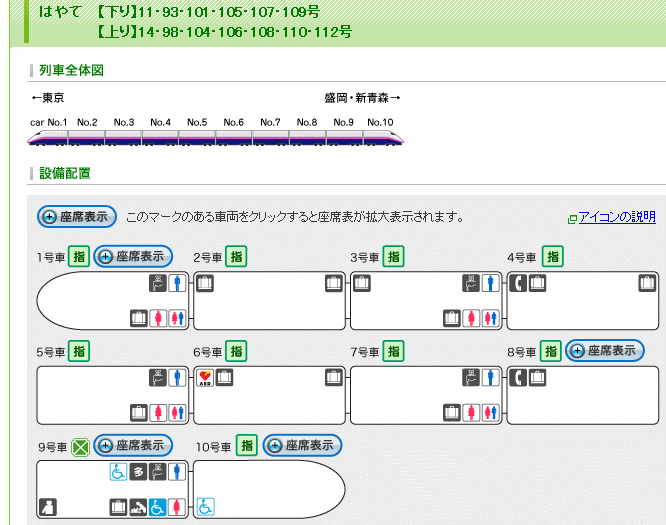Click the women's toilet icon in car 5

coord(158,412)
